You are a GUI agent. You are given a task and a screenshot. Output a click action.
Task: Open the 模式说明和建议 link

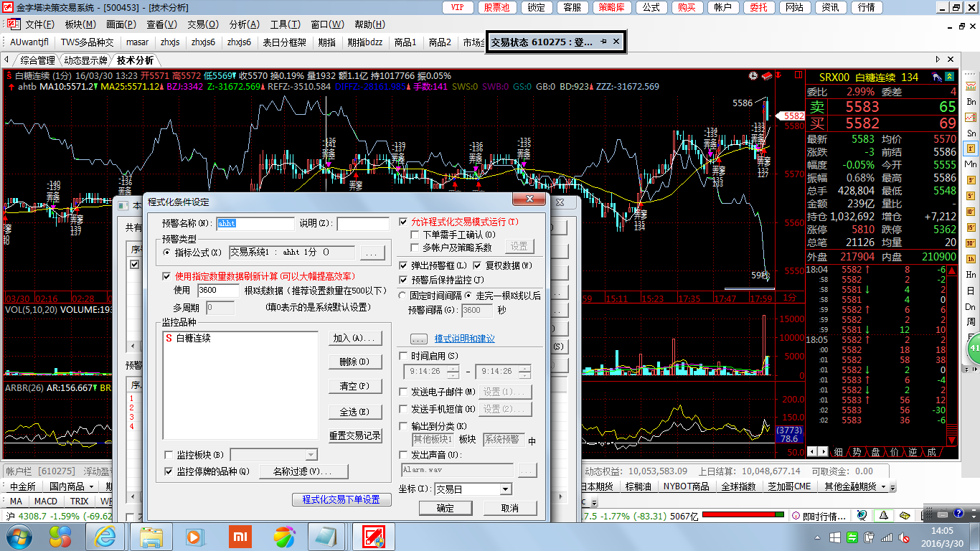point(464,339)
